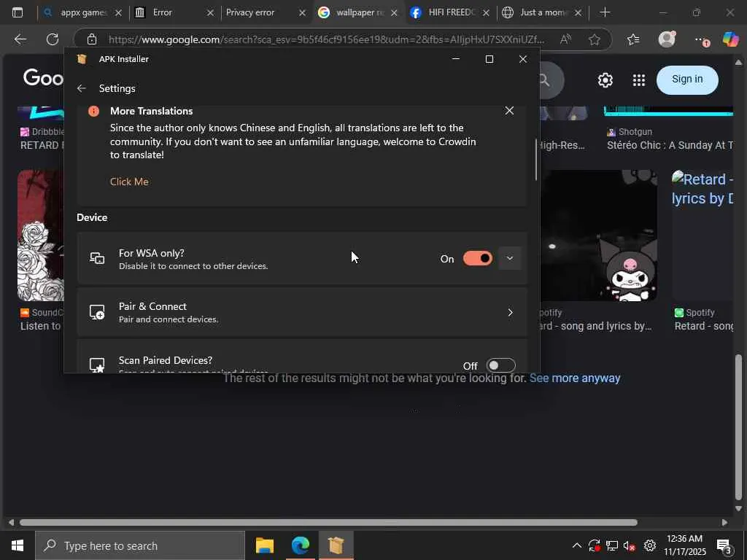Click APK Installer taskbar icon
The image size is (747, 560).
[x=336, y=545]
